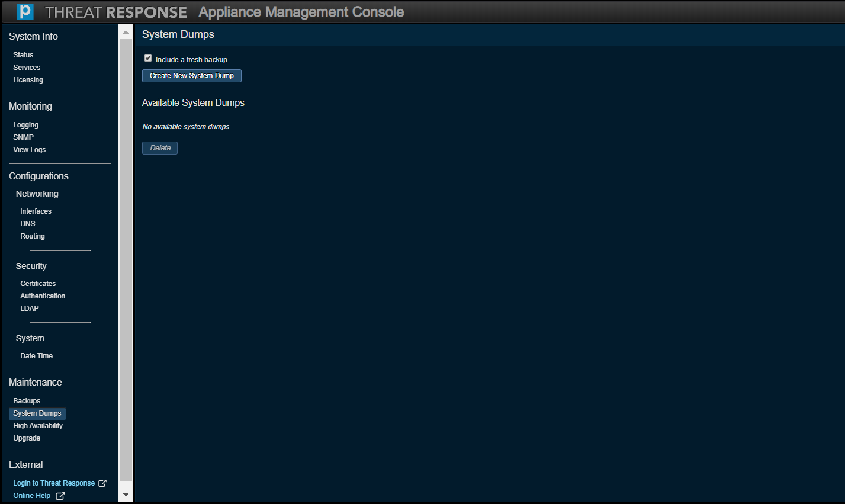Open the View Logs page
845x504 pixels.
point(29,150)
